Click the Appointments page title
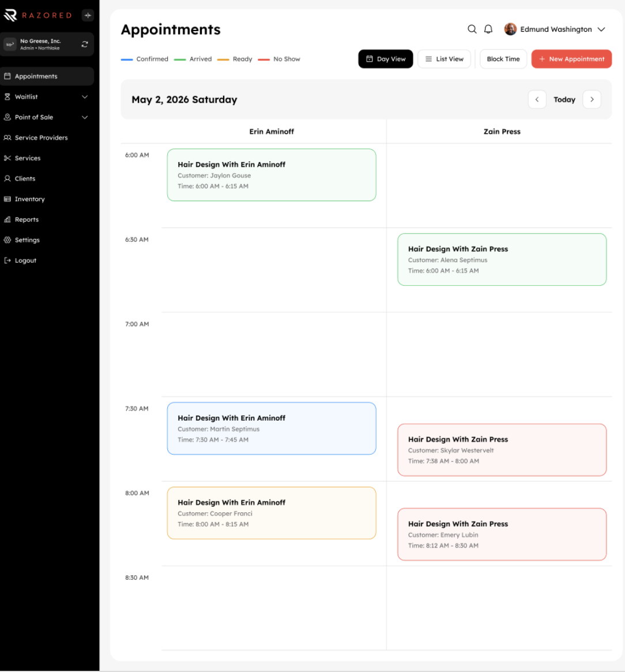The width and height of the screenshot is (625, 672). click(171, 29)
